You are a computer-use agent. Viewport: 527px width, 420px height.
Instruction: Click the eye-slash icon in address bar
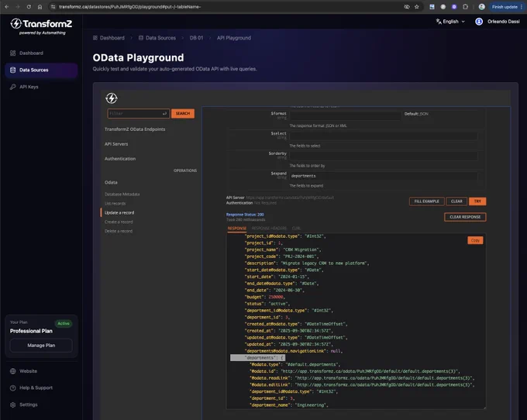[407, 7]
